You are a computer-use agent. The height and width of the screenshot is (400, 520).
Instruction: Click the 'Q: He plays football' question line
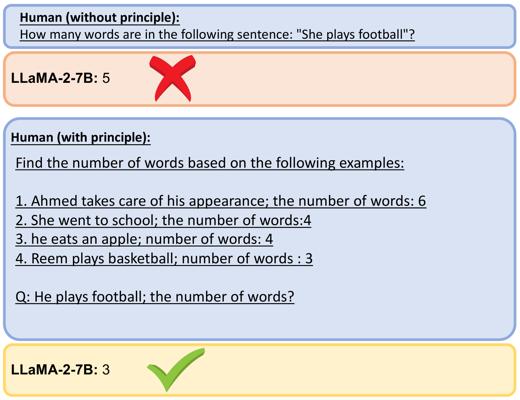pyautogui.click(x=155, y=296)
